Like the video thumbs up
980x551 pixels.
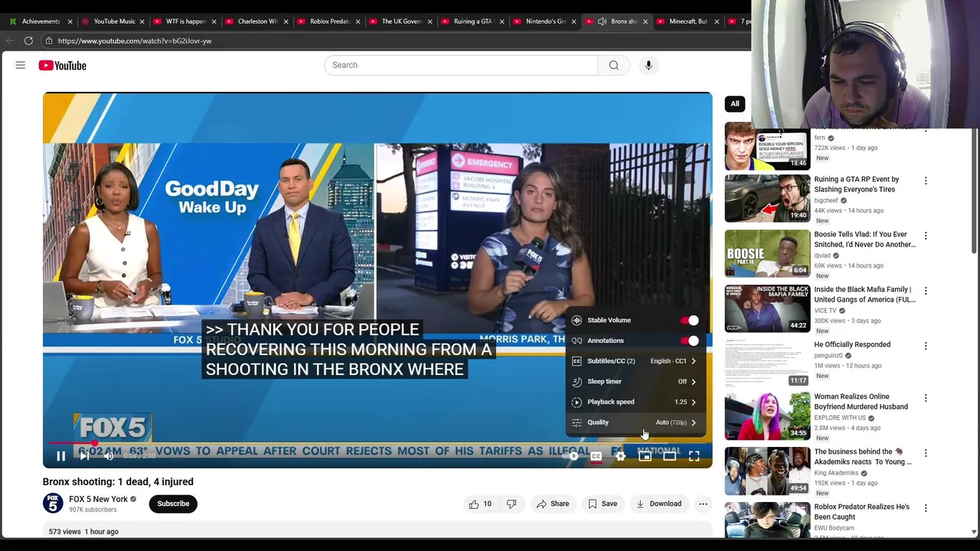[481, 504]
